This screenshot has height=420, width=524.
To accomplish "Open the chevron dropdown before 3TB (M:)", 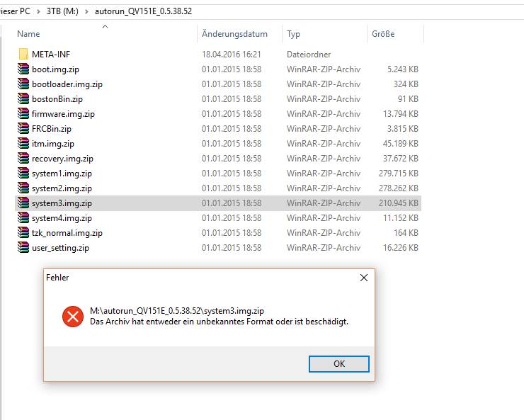I will [x=38, y=11].
